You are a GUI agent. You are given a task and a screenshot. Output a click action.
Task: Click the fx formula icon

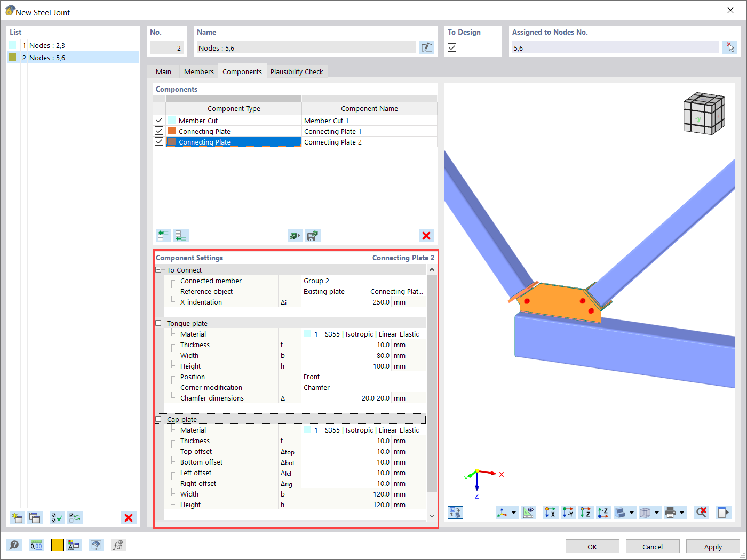[x=118, y=545]
